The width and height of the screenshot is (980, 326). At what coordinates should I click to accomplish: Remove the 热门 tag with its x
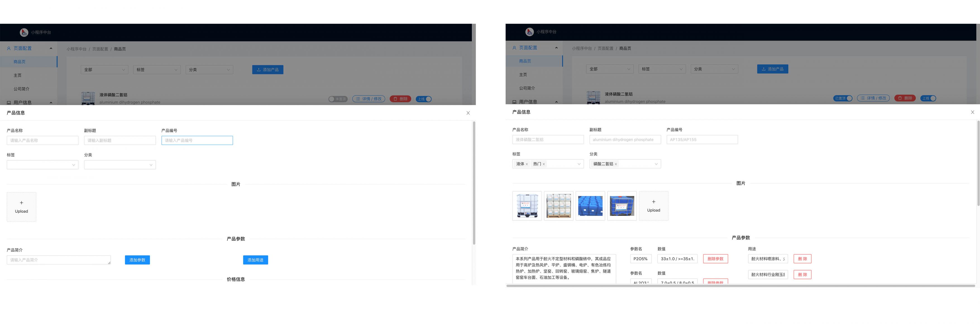pyautogui.click(x=544, y=164)
